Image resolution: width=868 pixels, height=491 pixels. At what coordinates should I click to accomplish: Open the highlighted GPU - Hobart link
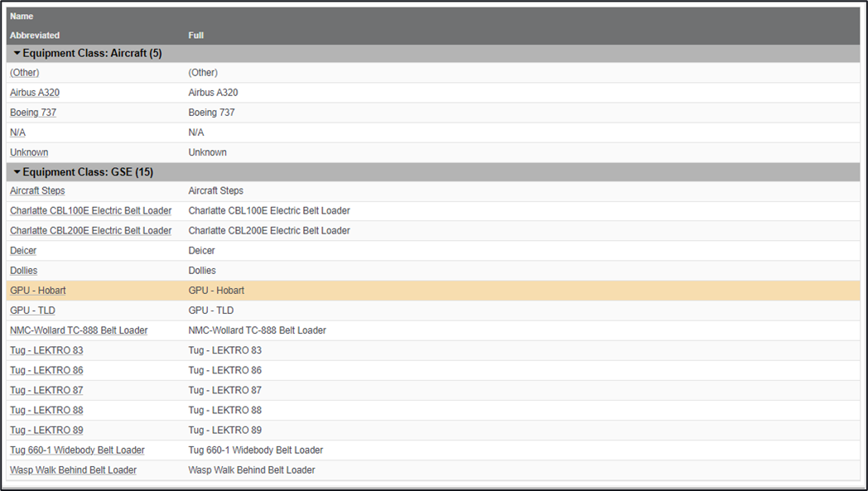click(37, 291)
